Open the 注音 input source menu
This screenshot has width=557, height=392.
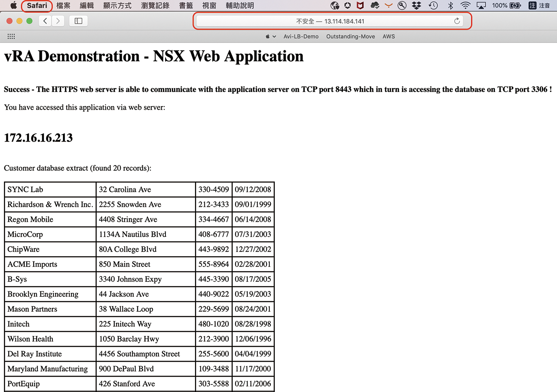(539, 6)
